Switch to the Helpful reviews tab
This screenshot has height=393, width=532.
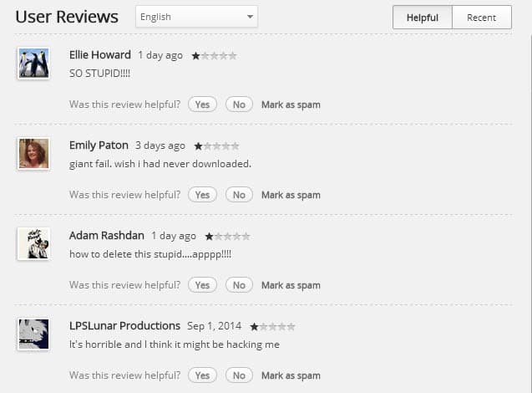[422, 18]
